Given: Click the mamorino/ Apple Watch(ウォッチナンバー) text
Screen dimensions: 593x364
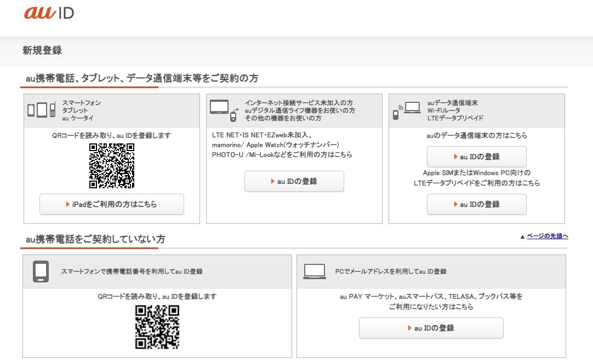Looking at the screenshot, I should 275,145.
